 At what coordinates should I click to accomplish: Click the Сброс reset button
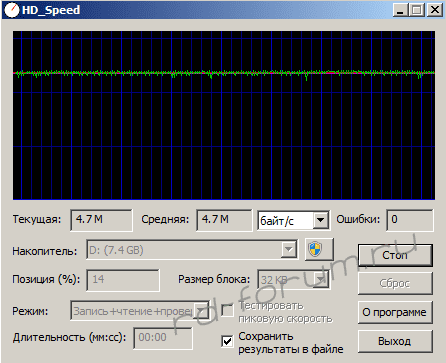pos(395,283)
